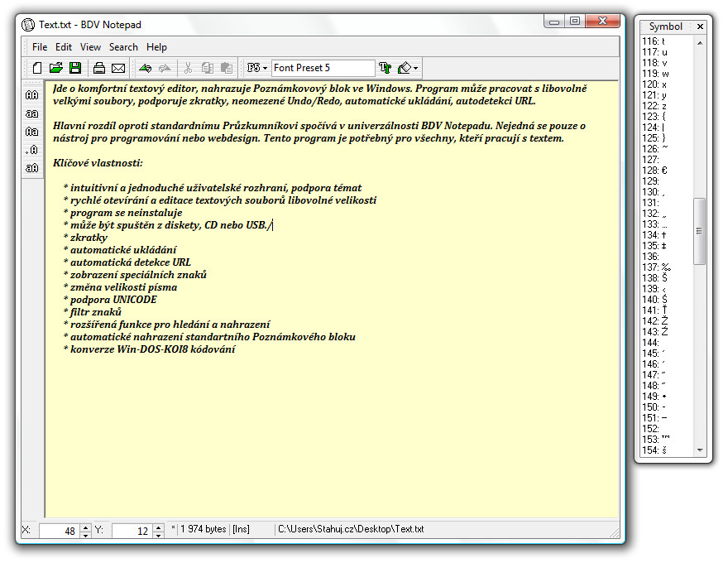Increase the Y line value with the up arrow

coord(158,527)
